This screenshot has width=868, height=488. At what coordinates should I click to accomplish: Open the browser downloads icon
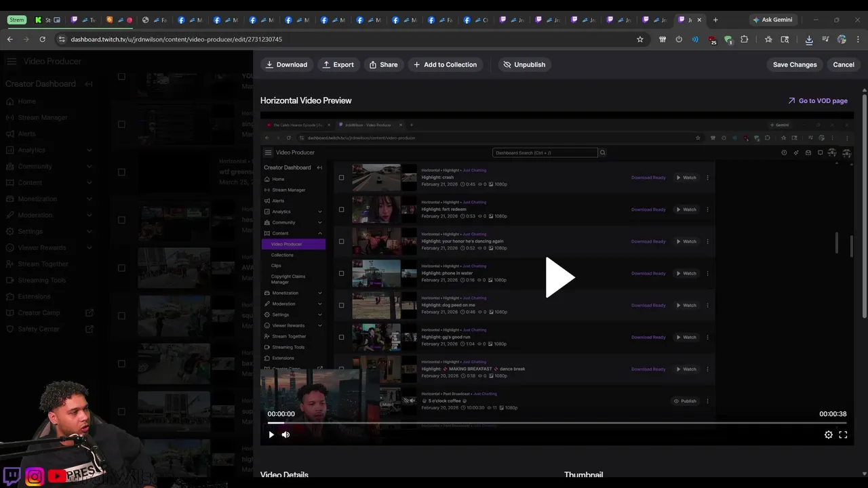[809, 39]
